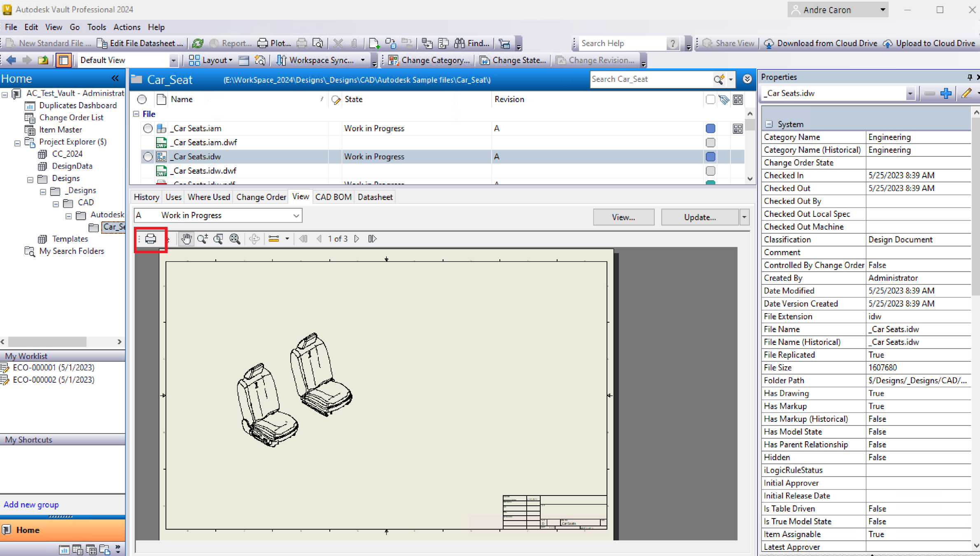Click the Search Car_Seat input field
980x556 pixels.
[x=651, y=79]
